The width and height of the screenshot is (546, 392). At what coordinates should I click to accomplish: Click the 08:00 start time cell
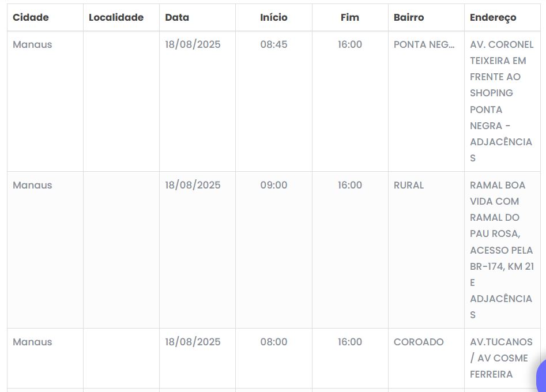pos(273,342)
